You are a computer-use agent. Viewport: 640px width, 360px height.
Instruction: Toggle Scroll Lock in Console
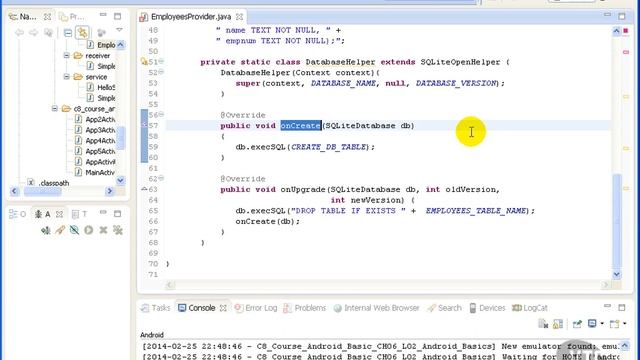click(x=558, y=324)
